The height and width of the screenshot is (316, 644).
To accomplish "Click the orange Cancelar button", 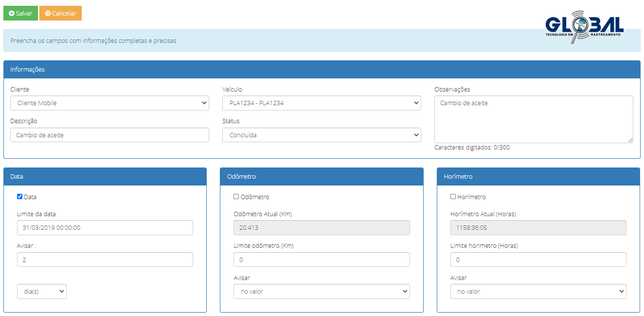I will pos(60,13).
